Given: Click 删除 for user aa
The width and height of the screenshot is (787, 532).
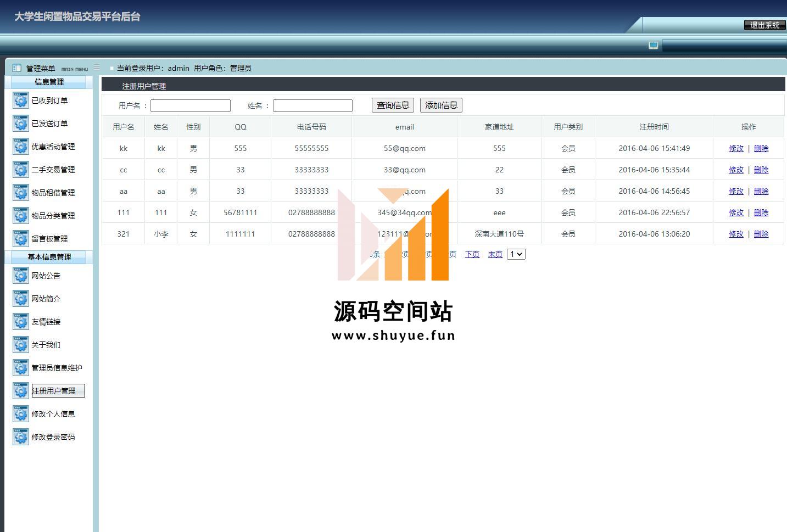Looking at the screenshot, I should coord(761,191).
